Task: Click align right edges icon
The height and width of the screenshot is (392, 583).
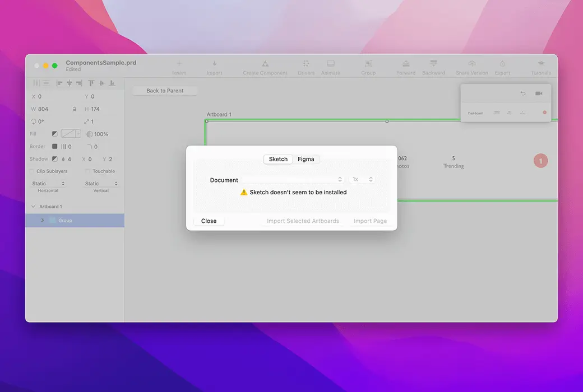Action: click(79, 83)
